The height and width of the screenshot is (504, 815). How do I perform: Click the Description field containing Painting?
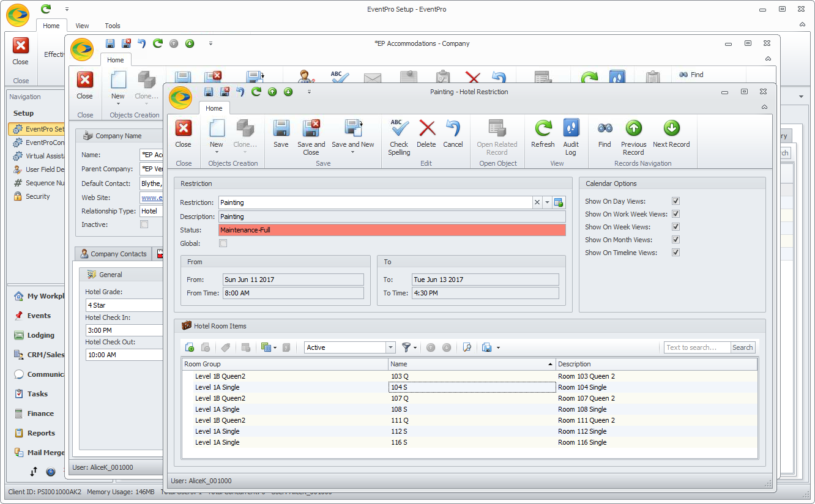coord(392,217)
